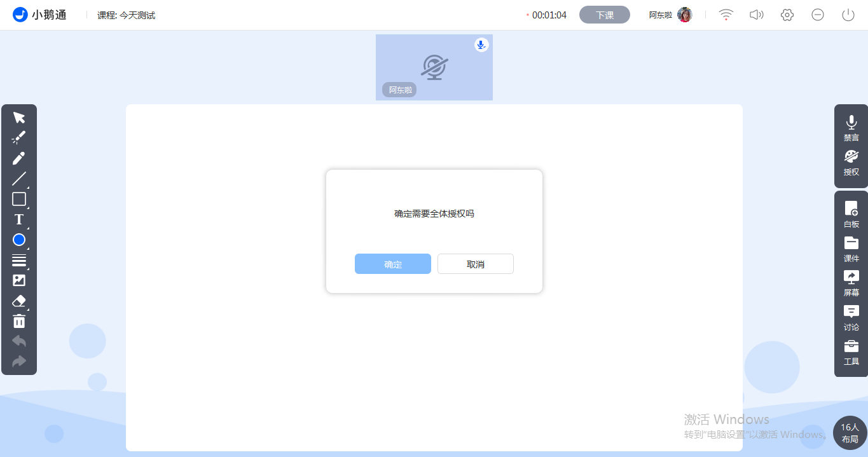868x457 pixels.
Task: Redo the last whiteboard action
Action: pos(19,362)
